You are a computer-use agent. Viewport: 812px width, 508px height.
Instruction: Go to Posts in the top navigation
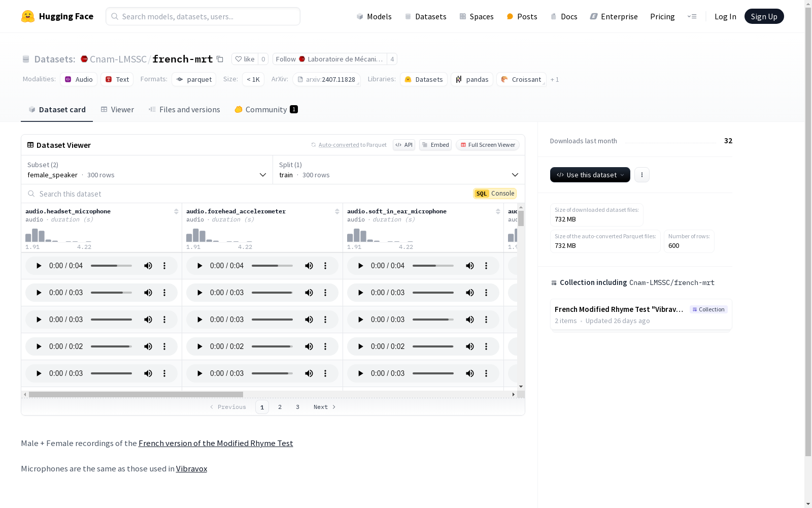tap(522, 16)
